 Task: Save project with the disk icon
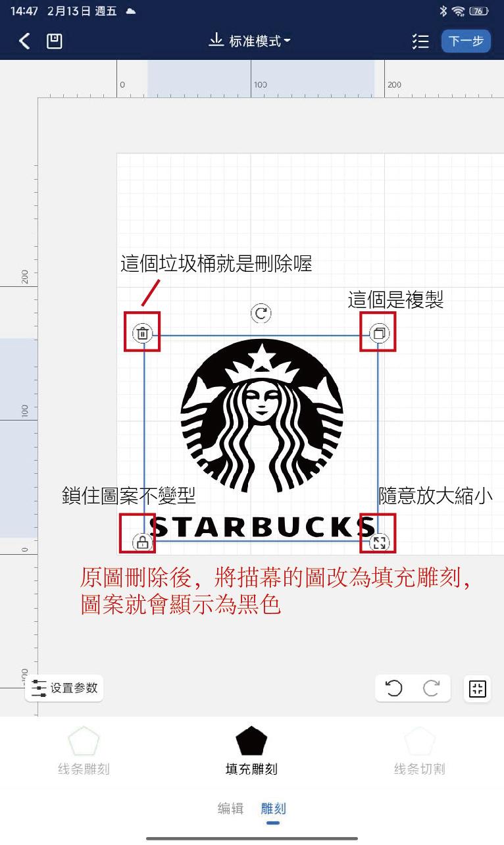[x=54, y=41]
